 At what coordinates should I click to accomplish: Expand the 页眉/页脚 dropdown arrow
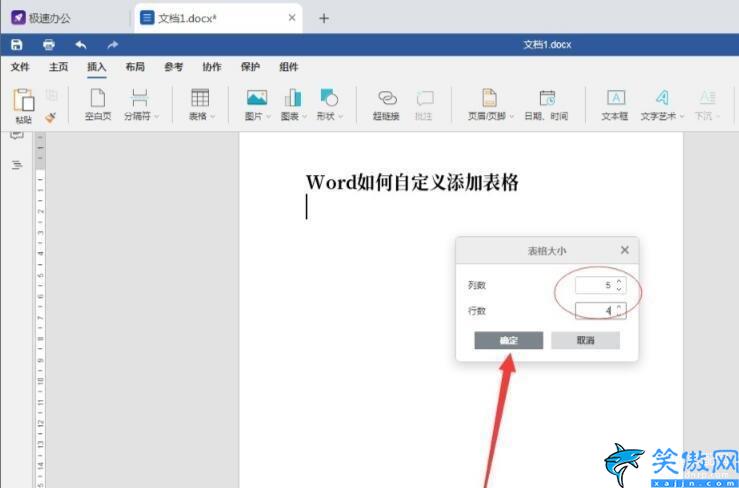point(511,116)
